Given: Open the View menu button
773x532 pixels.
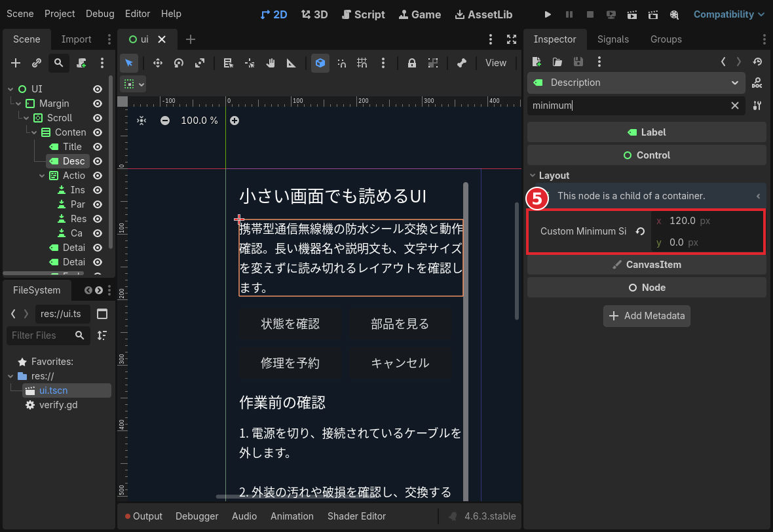Looking at the screenshot, I should [x=495, y=63].
